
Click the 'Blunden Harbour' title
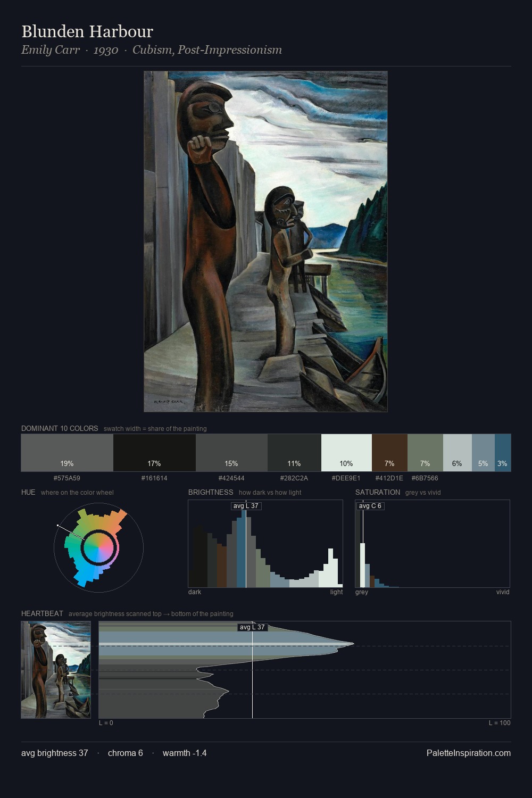[x=87, y=31]
